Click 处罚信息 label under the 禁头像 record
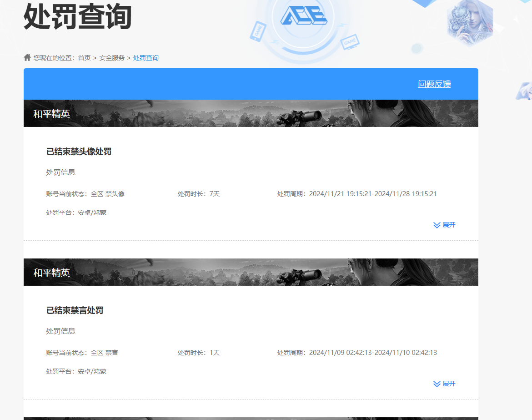Image resolution: width=532 pixels, height=420 pixels. click(60, 172)
